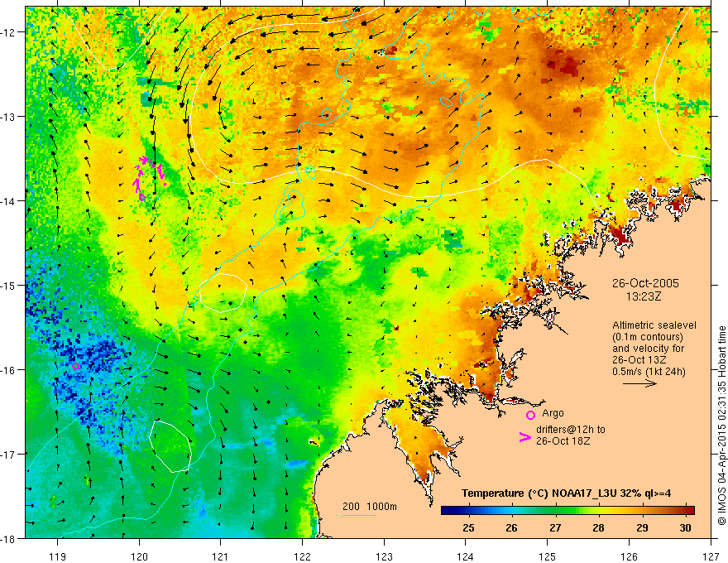
Task: Click the '26-Oct 18Z' drifters text
Action: [563, 441]
